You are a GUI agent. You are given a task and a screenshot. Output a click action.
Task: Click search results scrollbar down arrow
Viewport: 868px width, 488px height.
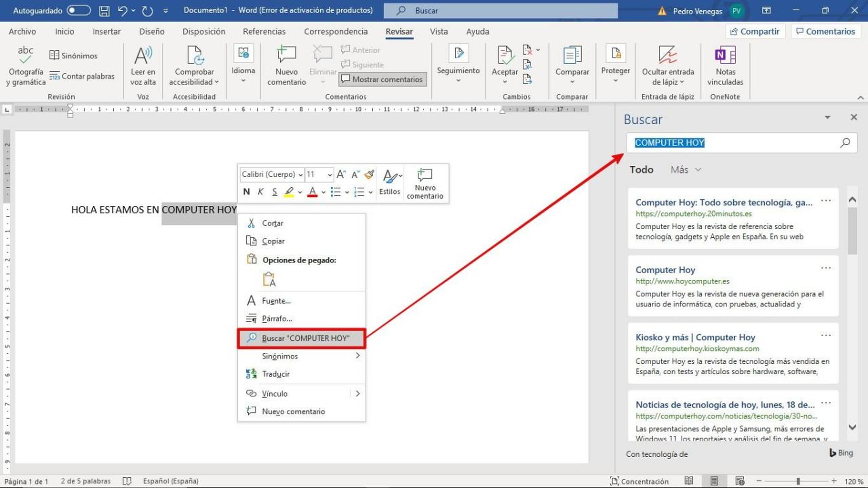852,427
